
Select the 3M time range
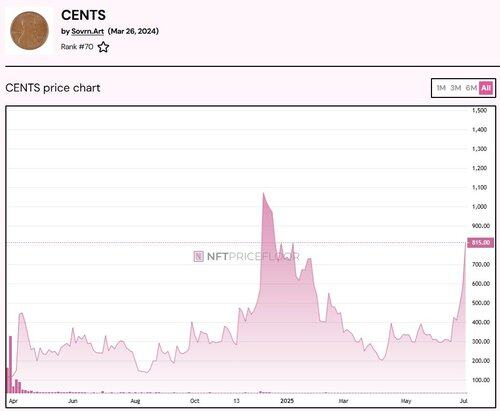[456, 88]
